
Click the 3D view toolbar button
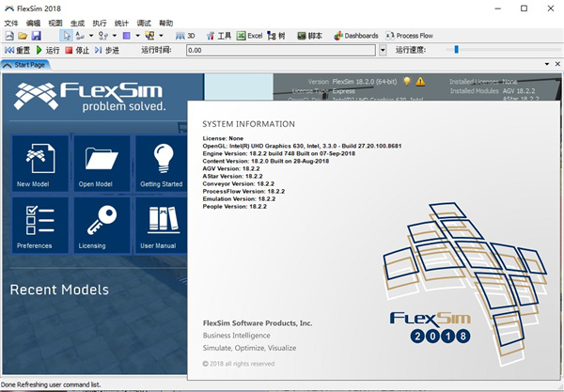(x=184, y=36)
